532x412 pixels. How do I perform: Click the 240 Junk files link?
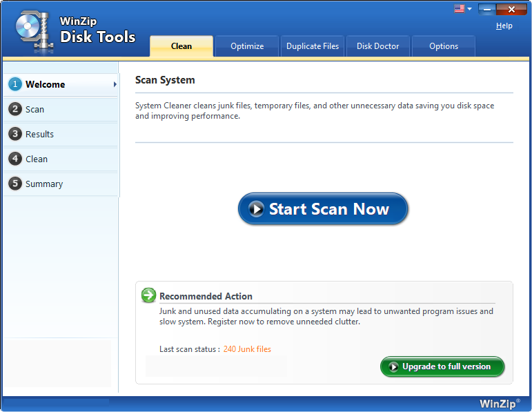click(247, 349)
